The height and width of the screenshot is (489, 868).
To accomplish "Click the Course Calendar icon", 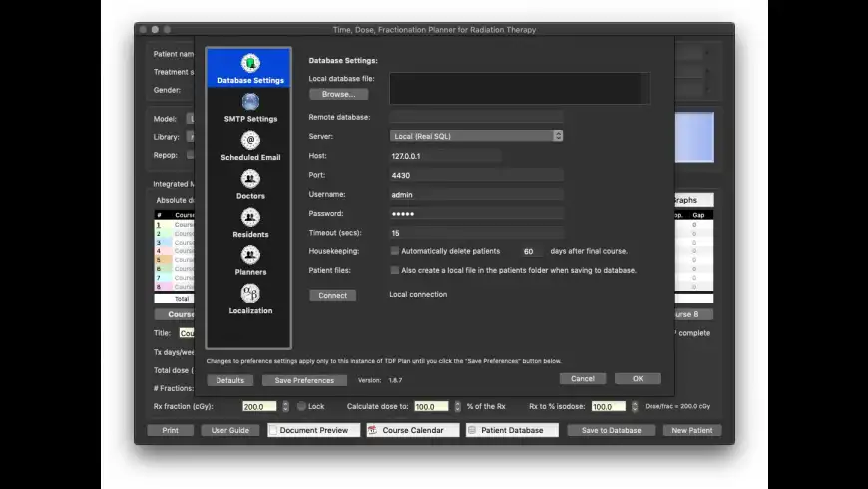I will click(372, 430).
